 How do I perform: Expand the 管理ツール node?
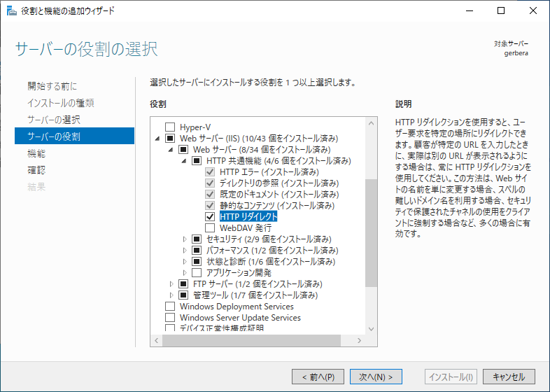click(x=171, y=295)
